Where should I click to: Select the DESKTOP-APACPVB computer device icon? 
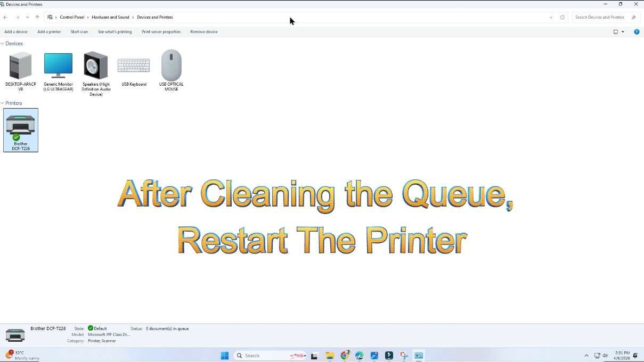21,71
